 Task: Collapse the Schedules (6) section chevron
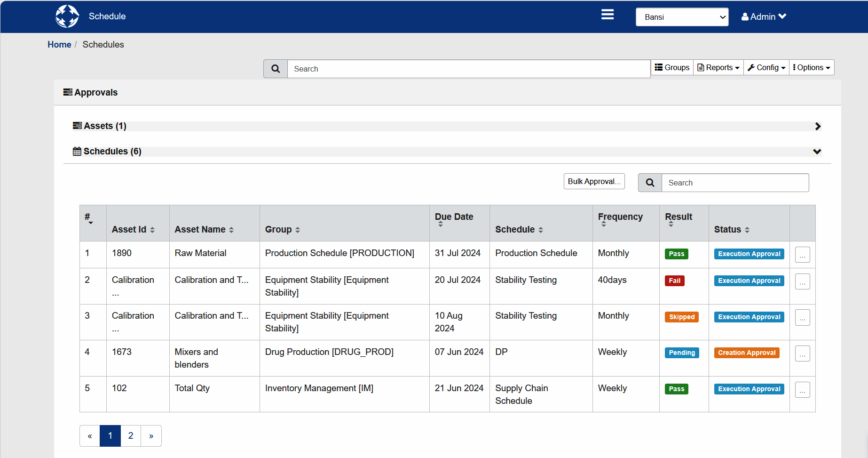(x=817, y=151)
